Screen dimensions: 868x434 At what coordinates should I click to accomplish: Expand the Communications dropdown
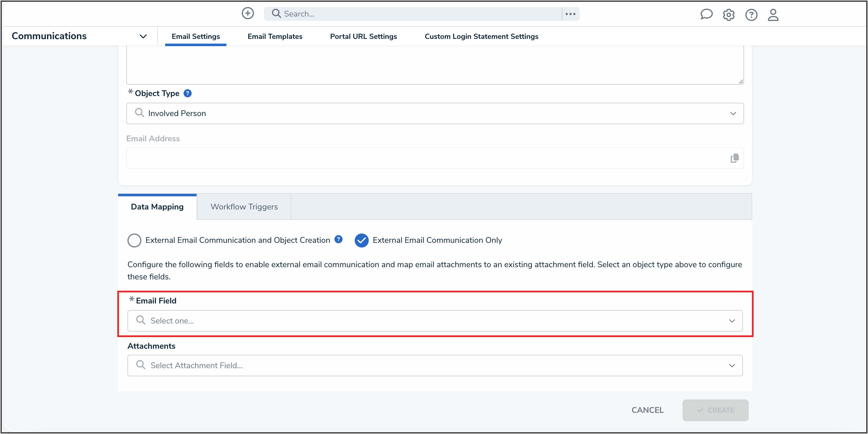coord(143,36)
